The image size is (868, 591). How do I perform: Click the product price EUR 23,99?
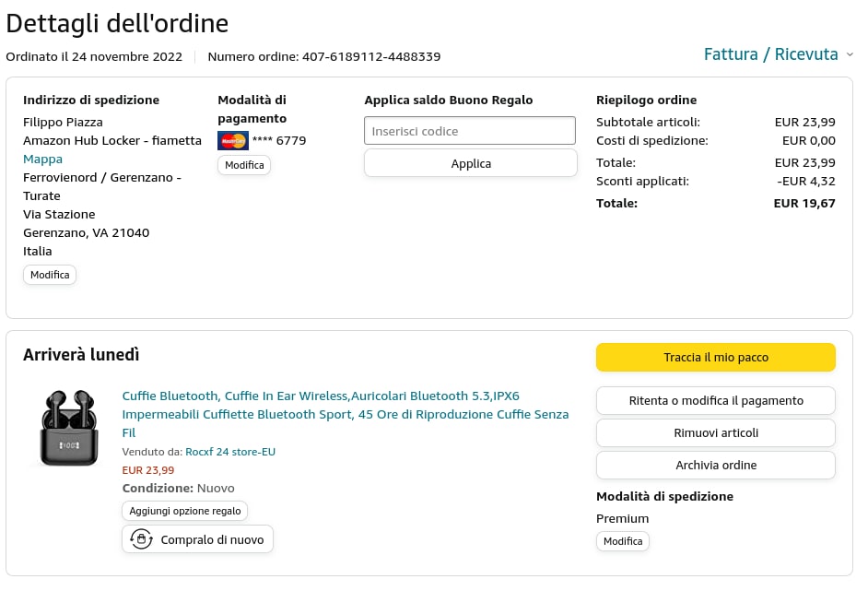pos(148,470)
